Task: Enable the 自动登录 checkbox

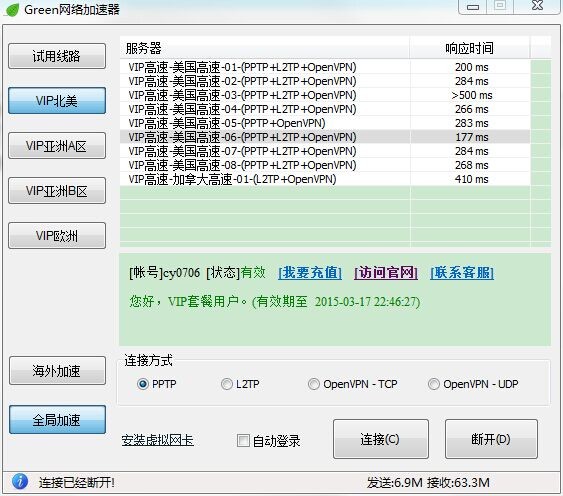Action: point(243,440)
